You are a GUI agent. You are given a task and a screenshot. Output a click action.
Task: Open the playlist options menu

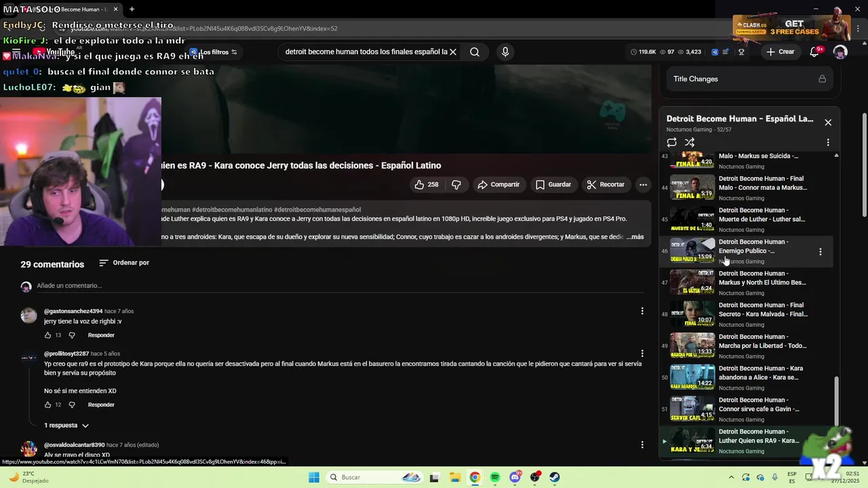point(828,142)
